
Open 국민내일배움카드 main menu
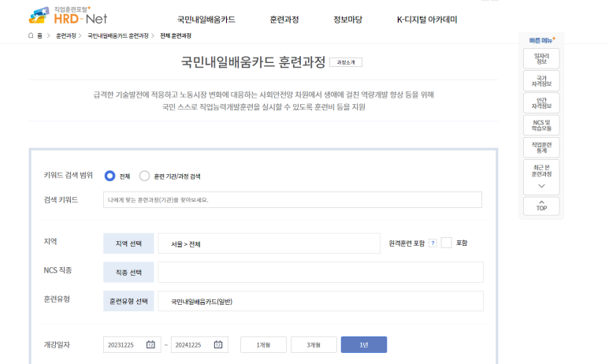[x=206, y=20]
